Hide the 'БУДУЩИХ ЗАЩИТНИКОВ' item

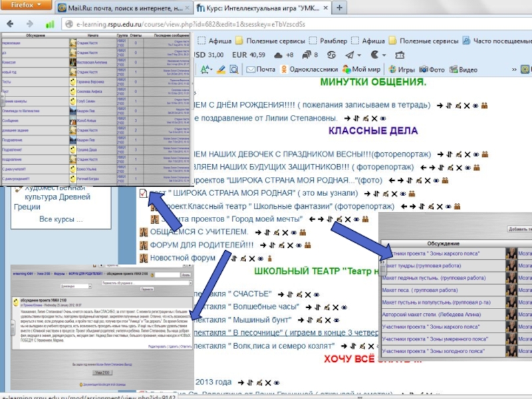[468, 168]
